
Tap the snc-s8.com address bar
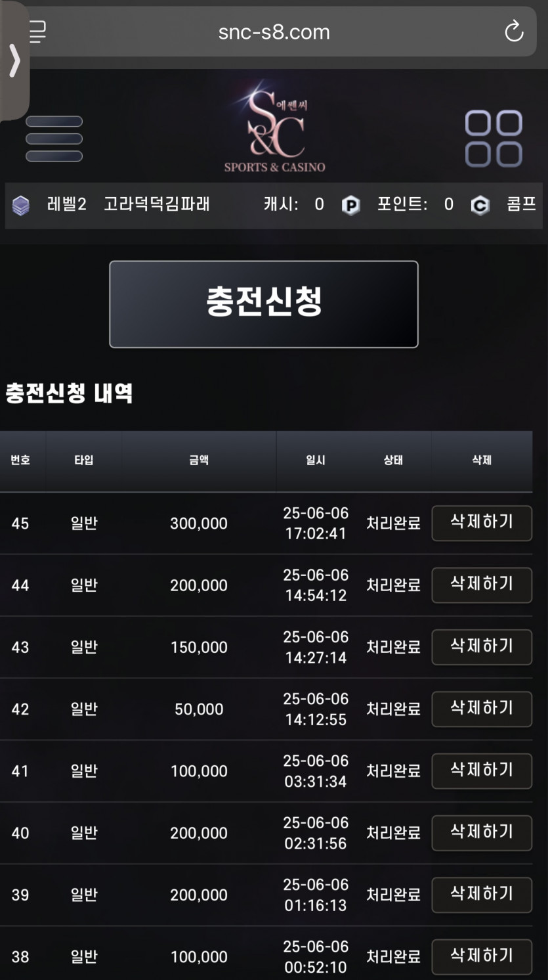(x=274, y=32)
